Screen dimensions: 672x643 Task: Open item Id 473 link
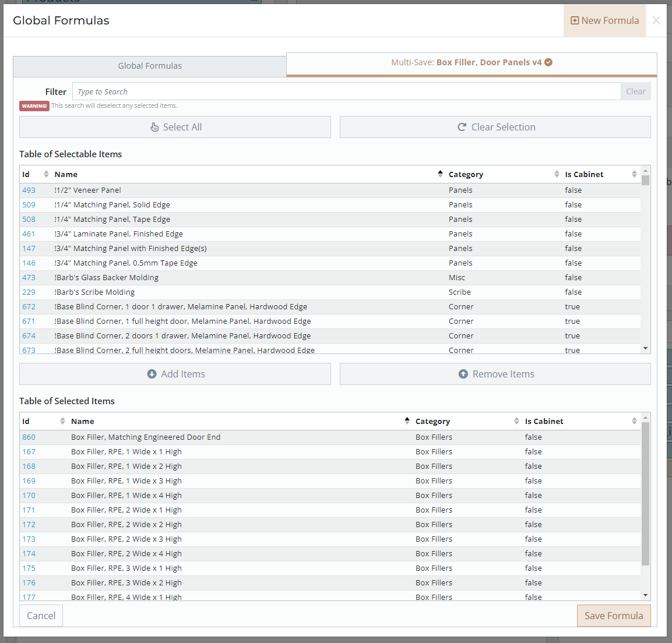click(29, 278)
